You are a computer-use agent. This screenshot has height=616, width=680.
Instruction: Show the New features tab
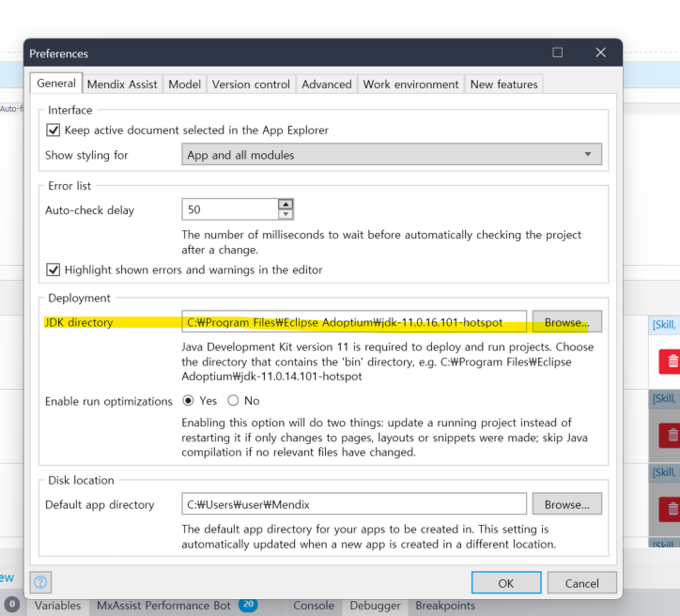(x=504, y=85)
